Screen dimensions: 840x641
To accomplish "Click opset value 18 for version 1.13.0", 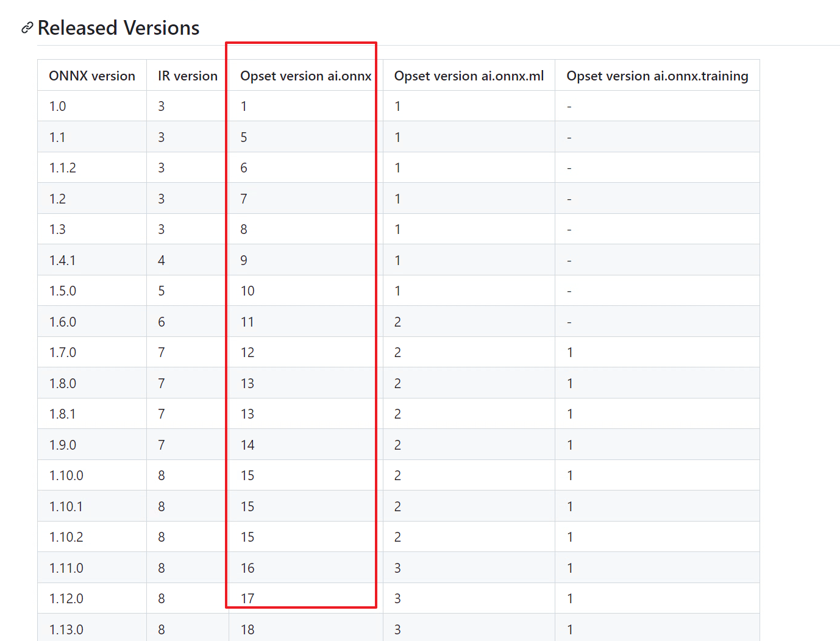I will point(247,628).
